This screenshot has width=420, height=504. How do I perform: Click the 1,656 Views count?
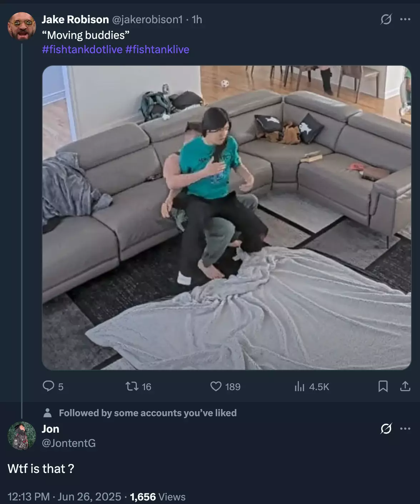point(158,497)
